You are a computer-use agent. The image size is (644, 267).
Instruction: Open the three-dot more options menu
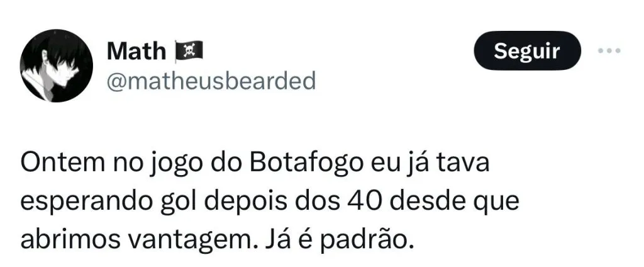pos(609,51)
